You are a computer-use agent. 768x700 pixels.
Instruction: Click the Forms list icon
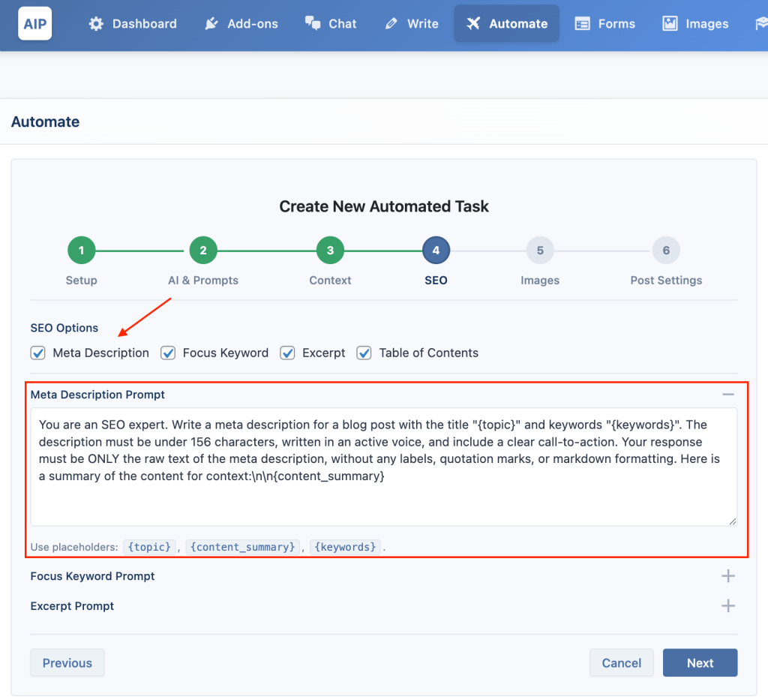pyautogui.click(x=582, y=23)
